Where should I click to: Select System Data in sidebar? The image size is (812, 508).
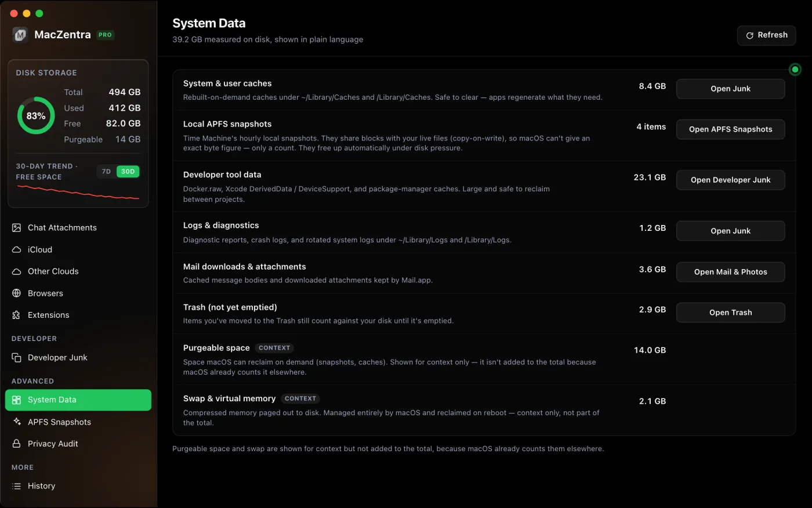pos(78,400)
